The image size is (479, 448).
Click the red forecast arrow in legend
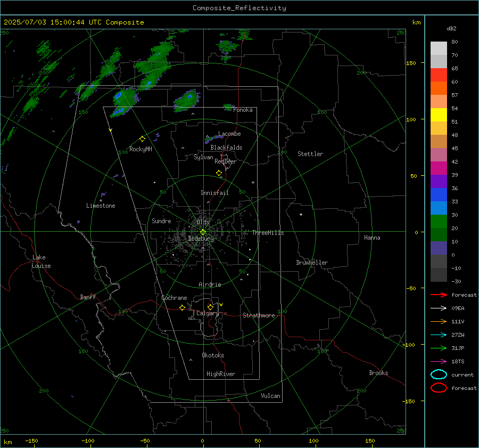[439, 295]
